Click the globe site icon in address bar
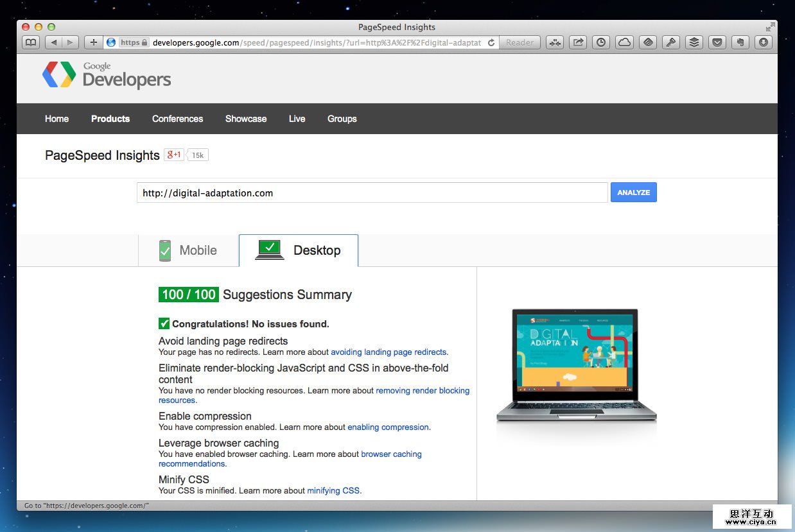Image resolution: width=795 pixels, height=532 pixels. click(111, 42)
